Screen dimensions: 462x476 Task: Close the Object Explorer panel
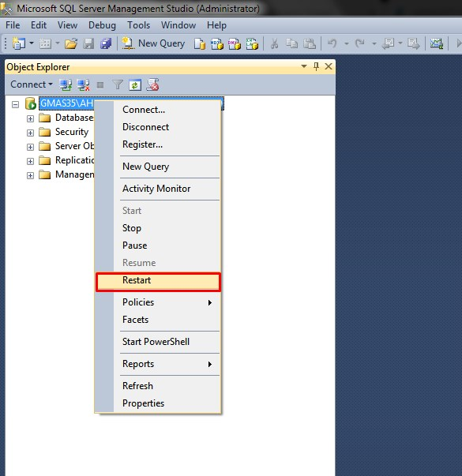tap(329, 66)
